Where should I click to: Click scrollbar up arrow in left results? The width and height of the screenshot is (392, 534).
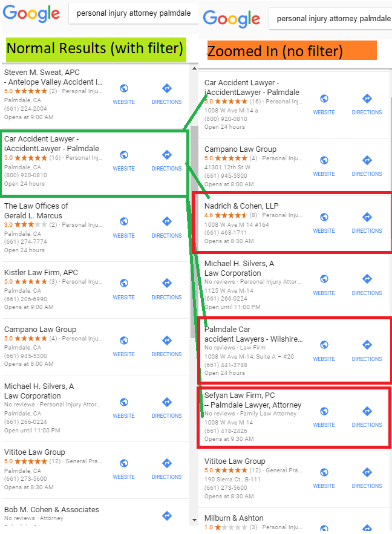194,68
